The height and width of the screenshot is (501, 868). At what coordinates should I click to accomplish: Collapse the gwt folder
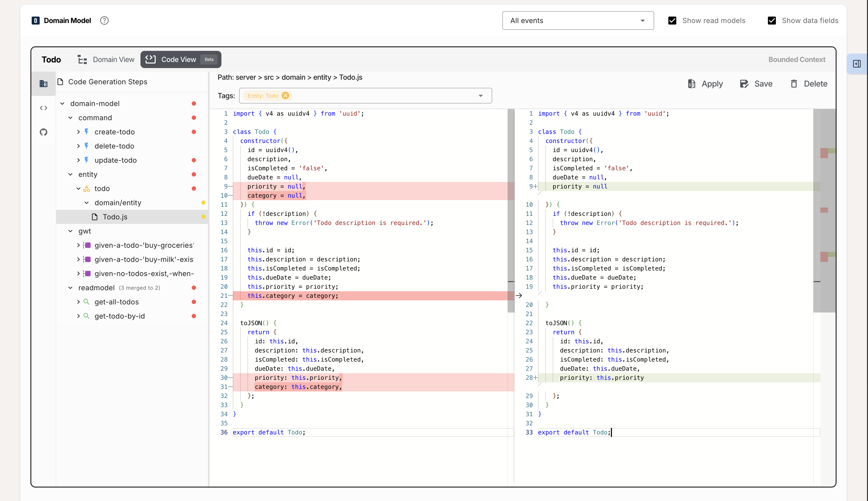click(71, 231)
